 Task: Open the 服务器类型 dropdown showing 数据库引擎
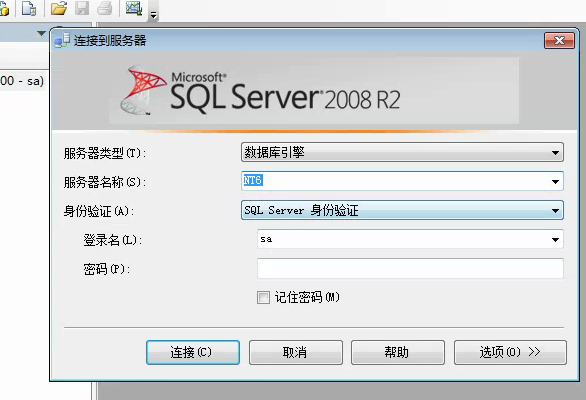pos(402,152)
